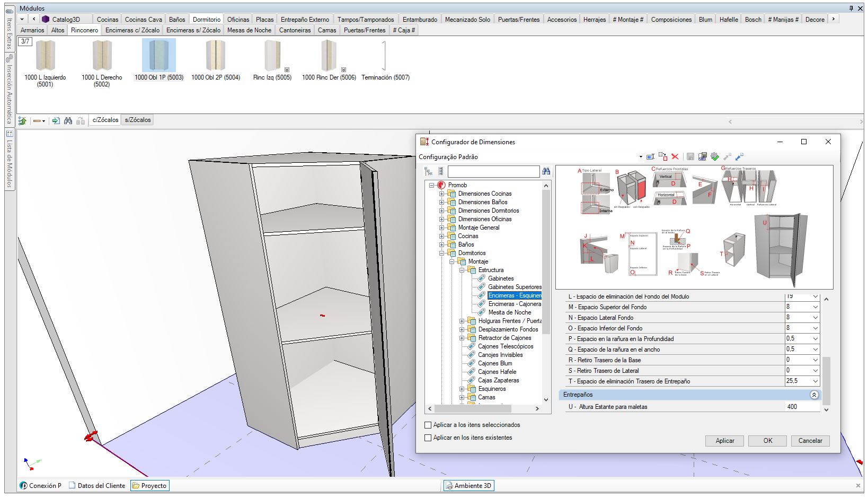Click the OK button in the dialog

[x=768, y=441]
